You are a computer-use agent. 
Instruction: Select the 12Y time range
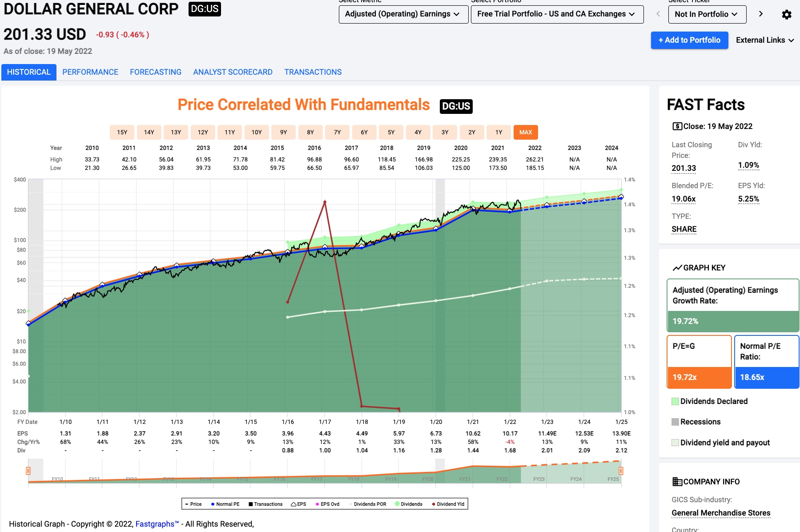203,132
